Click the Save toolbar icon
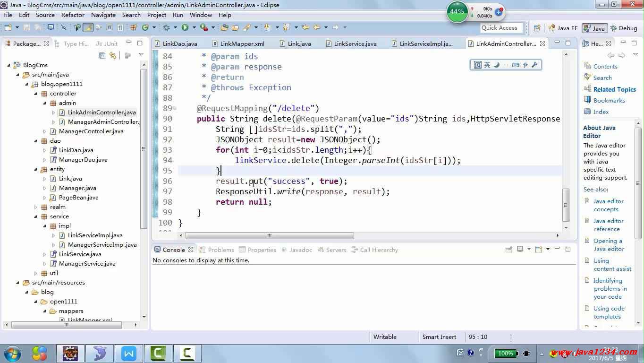 point(26,28)
